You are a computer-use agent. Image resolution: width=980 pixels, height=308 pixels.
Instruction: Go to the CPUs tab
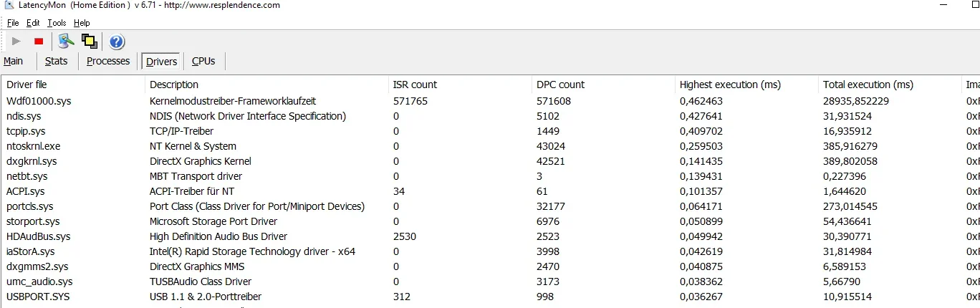[203, 62]
